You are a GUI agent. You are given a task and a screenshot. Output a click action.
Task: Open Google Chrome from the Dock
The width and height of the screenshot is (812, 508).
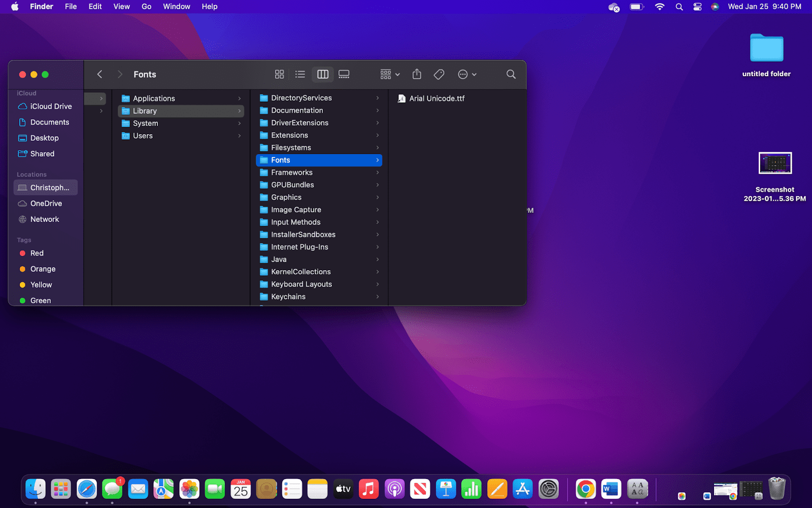pyautogui.click(x=586, y=489)
